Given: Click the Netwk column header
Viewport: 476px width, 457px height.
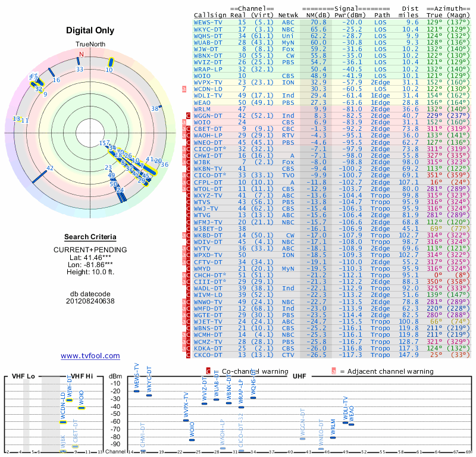Looking at the screenshot, I should [x=288, y=15].
